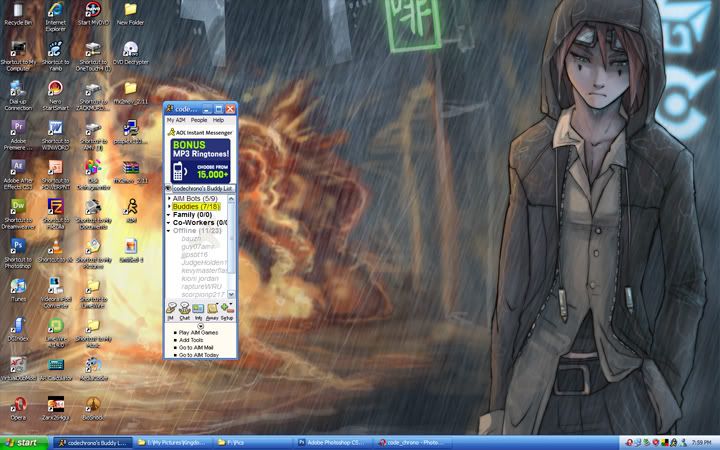720x450 pixels.
Task: Open DGIndex desktop icon
Action: pyautogui.click(x=18, y=330)
